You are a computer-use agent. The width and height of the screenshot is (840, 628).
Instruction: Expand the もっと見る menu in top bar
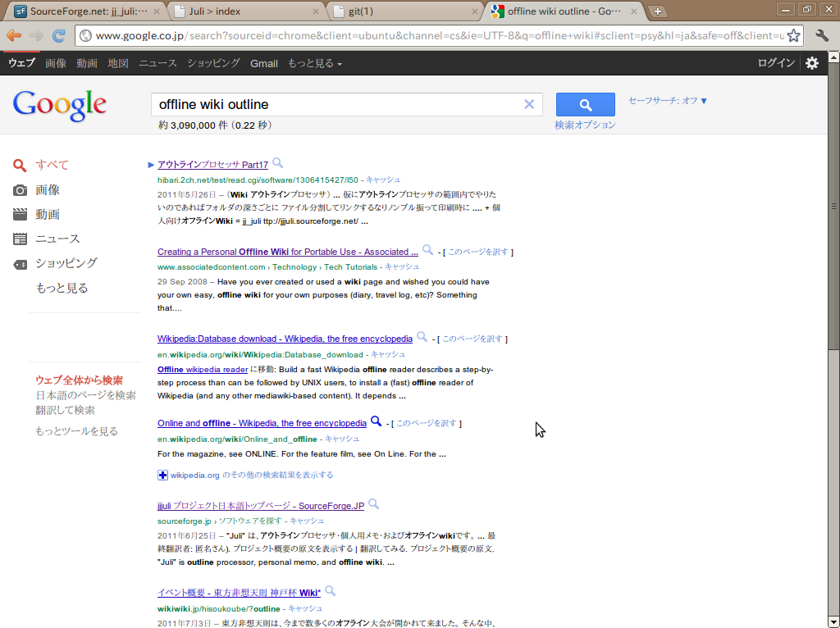[314, 63]
